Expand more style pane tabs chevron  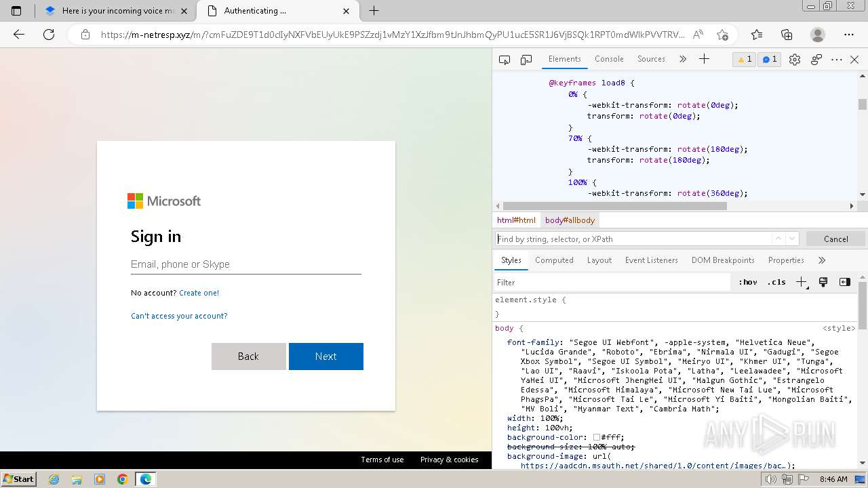pyautogui.click(x=822, y=260)
